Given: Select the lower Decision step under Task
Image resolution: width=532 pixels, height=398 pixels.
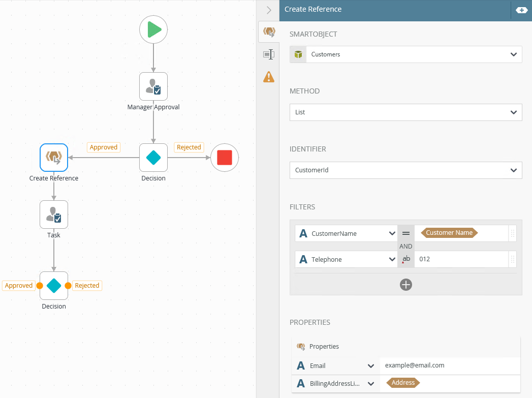Looking at the screenshot, I should 54,286.
